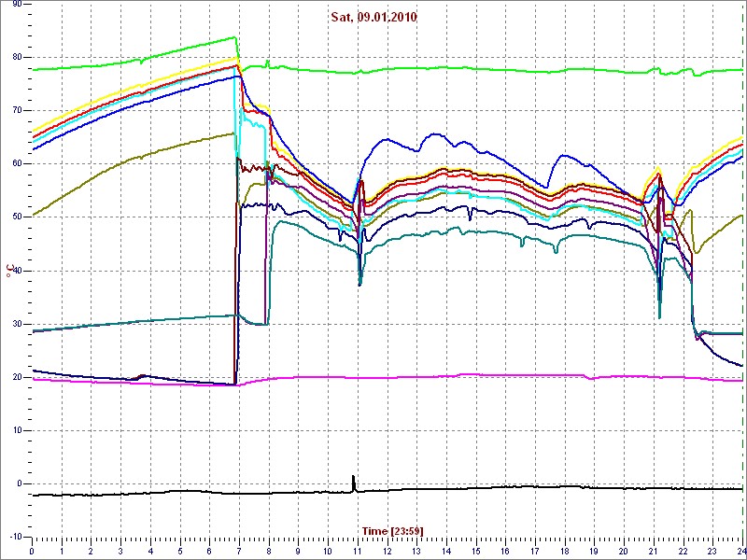Click the date title "Sat, 09.01.2010"
The image size is (747, 560).
[374, 18]
